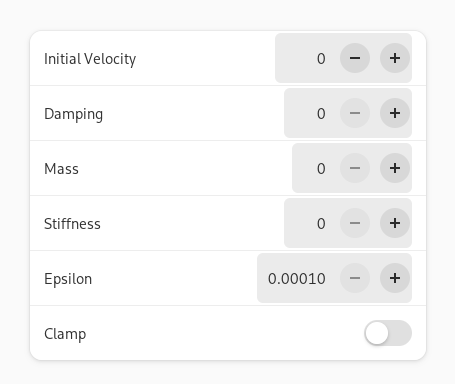Focus the Initial Velocity value field
The width and height of the screenshot is (455, 384).
pyautogui.click(x=307, y=58)
